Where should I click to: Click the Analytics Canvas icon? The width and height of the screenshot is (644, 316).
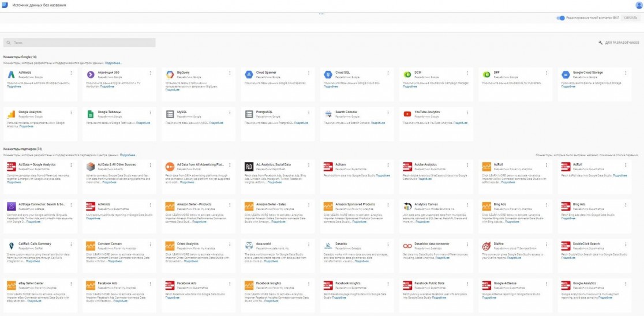407,206
